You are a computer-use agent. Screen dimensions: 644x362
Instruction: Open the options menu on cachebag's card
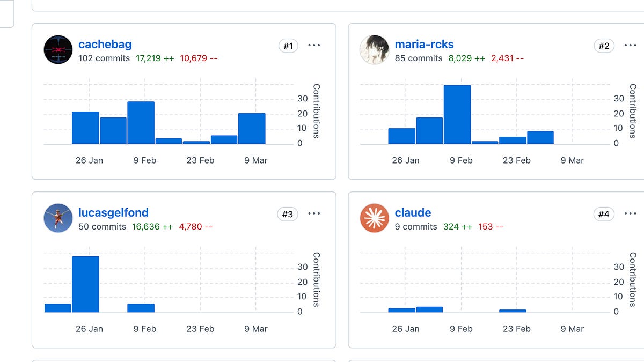tap(314, 45)
